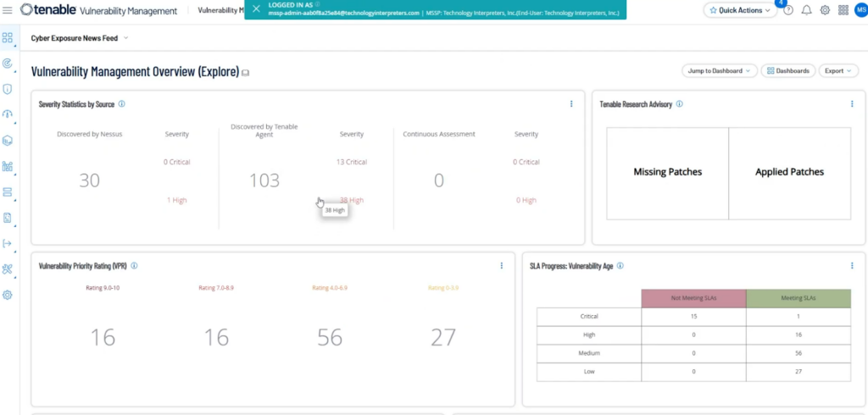Click 38 High for Tenable Agent
868x415 pixels.
tap(352, 201)
